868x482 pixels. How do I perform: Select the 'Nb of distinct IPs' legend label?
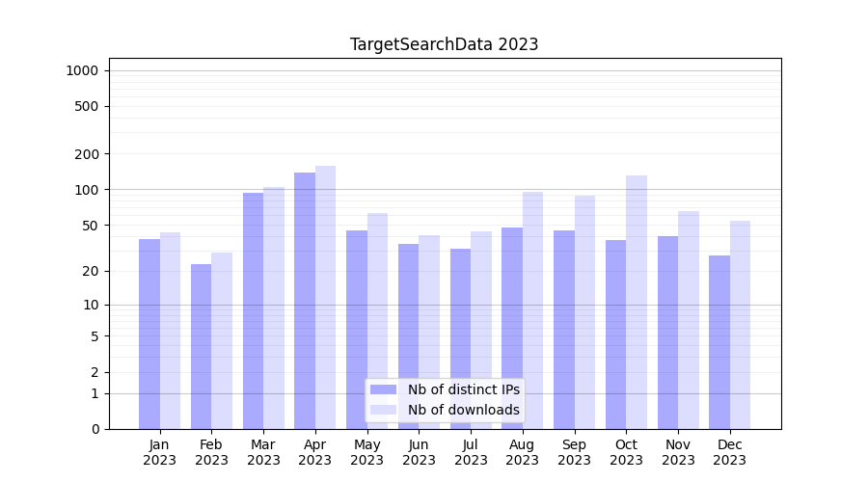coord(463,389)
